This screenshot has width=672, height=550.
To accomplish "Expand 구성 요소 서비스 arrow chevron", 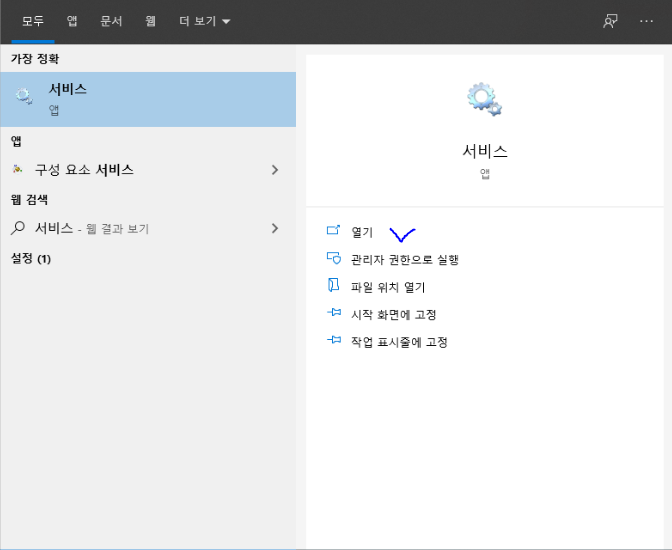I will tap(275, 170).
